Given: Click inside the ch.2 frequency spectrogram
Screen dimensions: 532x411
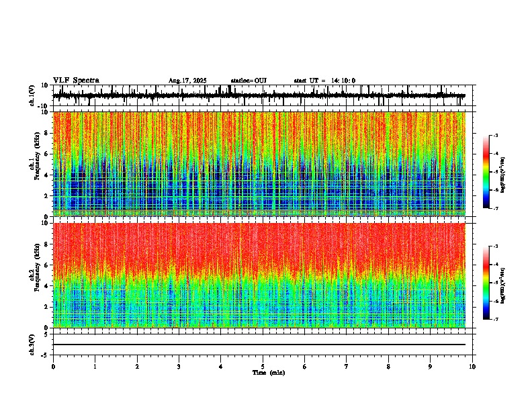Looking at the screenshot, I should point(259,275).
